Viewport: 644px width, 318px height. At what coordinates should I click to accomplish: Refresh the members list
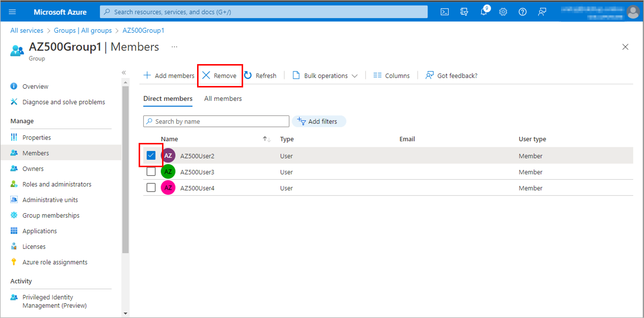point(260,76)
